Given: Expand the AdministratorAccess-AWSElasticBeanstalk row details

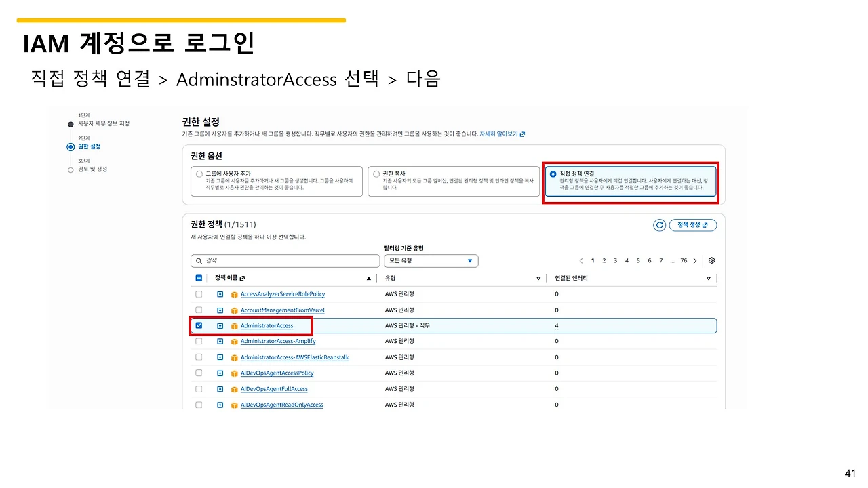Looking at the screenshot, I should pyautogui.click(x=220, y=357).
